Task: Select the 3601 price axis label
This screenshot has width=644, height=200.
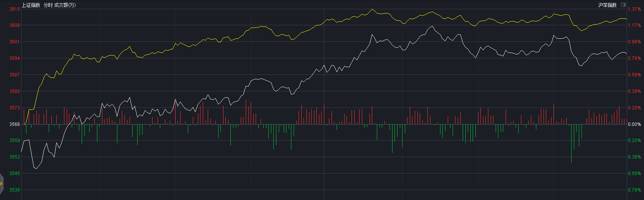Action: click(15, 42)
